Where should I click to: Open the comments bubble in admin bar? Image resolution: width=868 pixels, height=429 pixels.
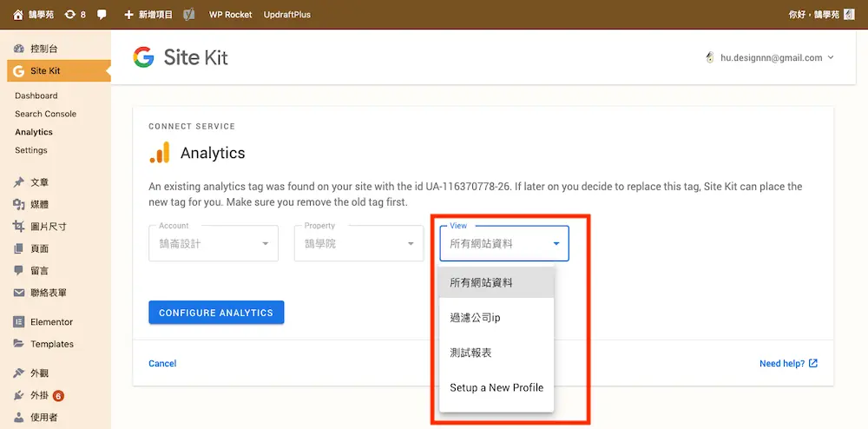click(x=102, y=15)
